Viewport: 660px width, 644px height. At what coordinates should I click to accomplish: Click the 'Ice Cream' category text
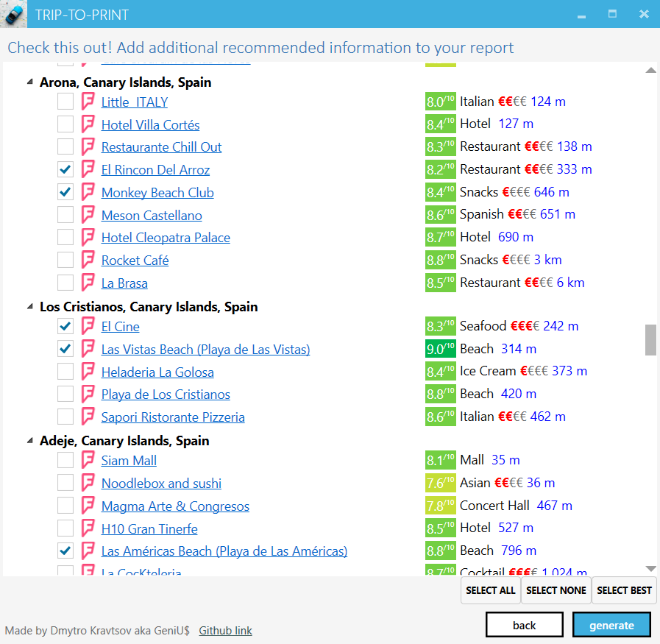point(487,371)
